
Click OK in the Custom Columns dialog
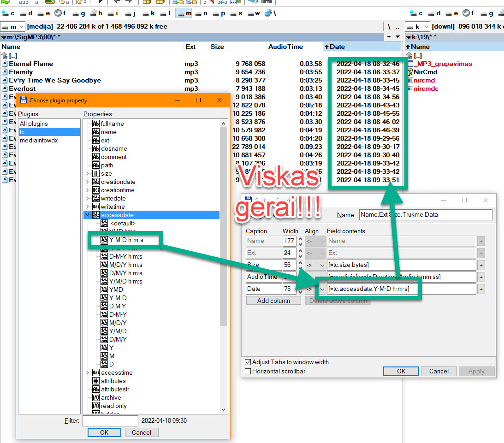[401, 371]
